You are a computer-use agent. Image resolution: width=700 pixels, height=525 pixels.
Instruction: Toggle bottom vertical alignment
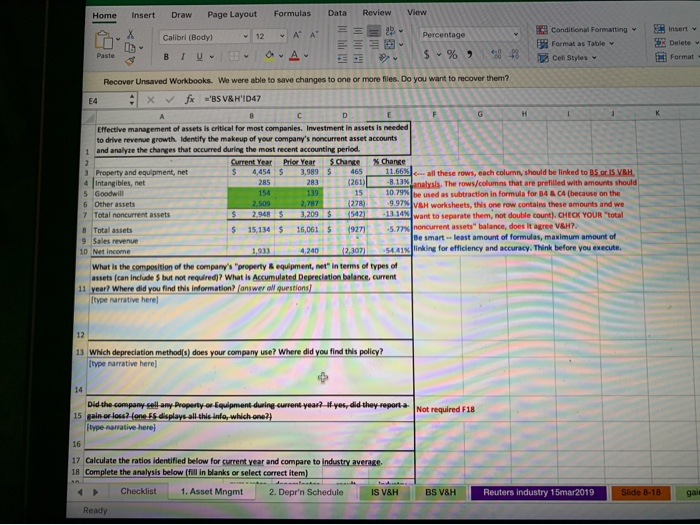click(x=374, y=30)
